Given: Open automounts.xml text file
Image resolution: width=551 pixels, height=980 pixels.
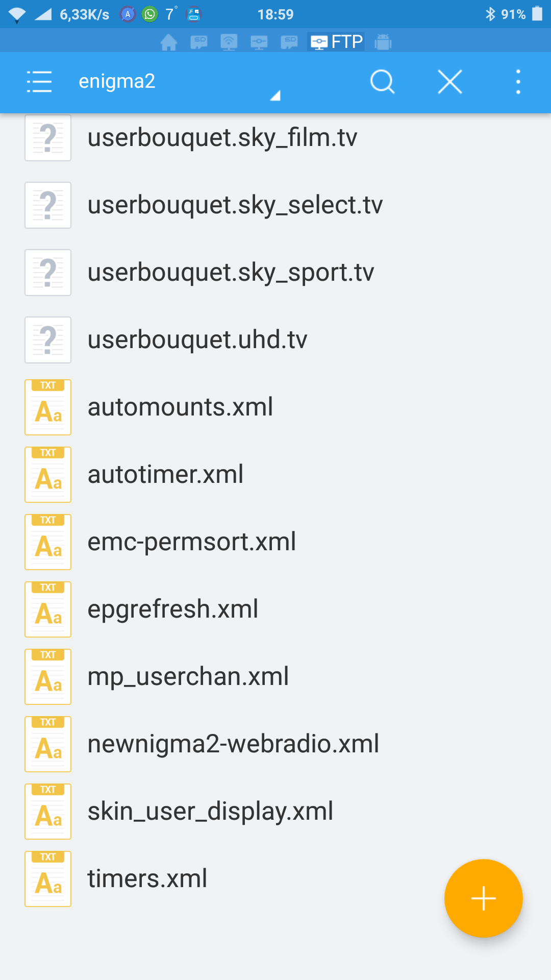Looking at the screenshot, I should [275, 407].
